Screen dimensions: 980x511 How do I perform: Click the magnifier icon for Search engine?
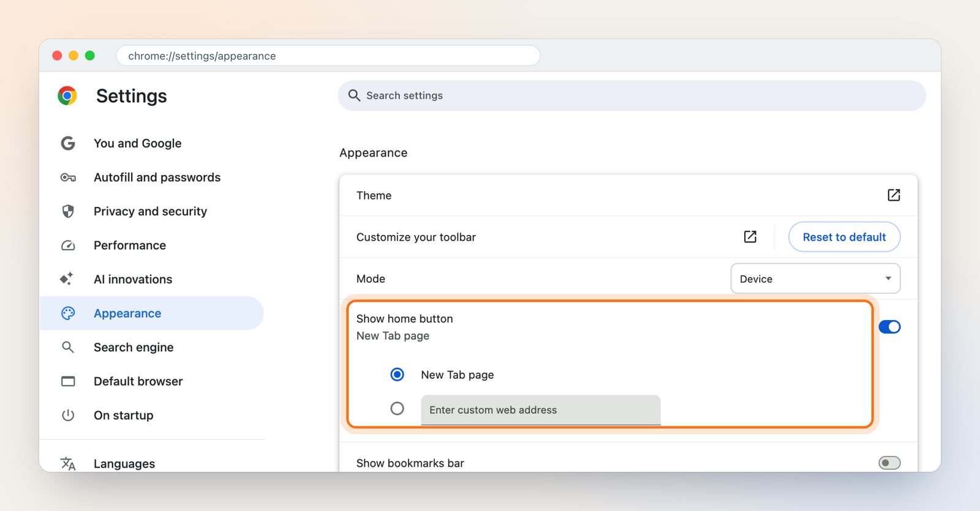(x=68, y=347)
